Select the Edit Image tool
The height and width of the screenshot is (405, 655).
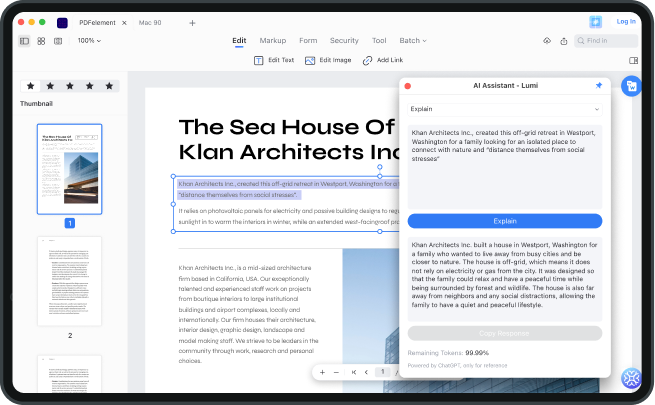[328, 60]
